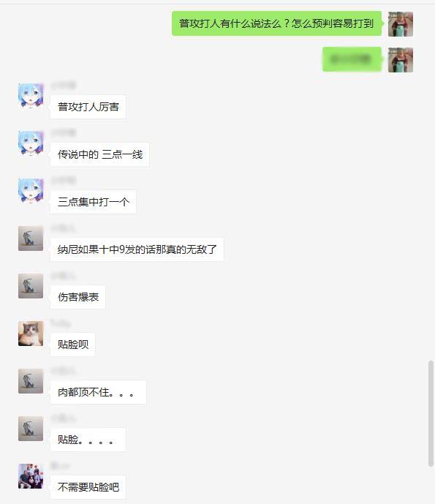Image resolution: width=435 pixels, height=504 pixels.
Task: Click the group photo avatar beside 不需要贴脸吧
Action: coord(31,476)
